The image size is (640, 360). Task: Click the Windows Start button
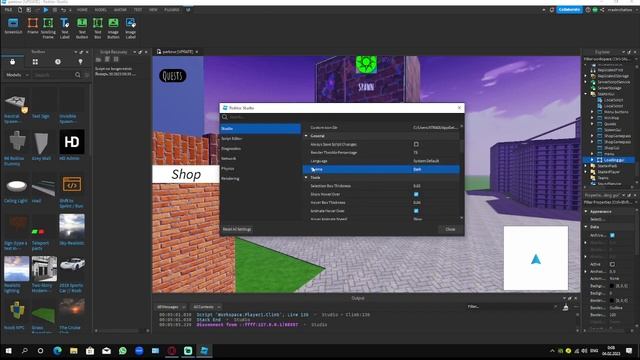click(9, 351)
